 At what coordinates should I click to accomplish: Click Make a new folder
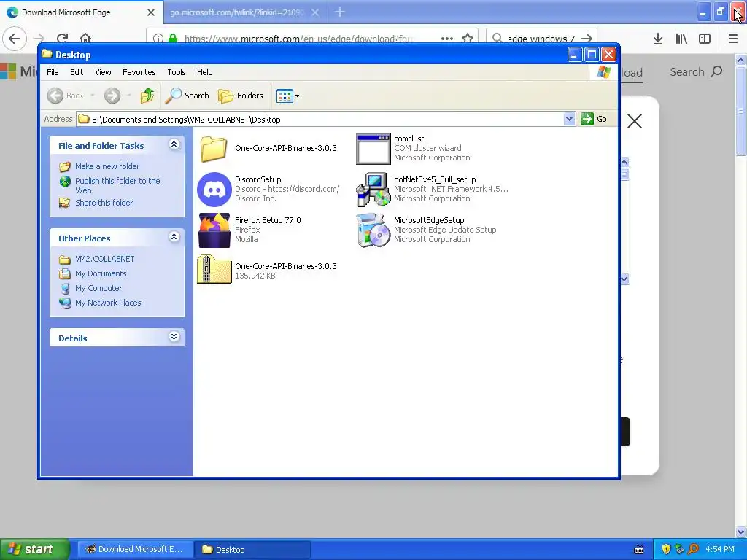coord(107,166)
